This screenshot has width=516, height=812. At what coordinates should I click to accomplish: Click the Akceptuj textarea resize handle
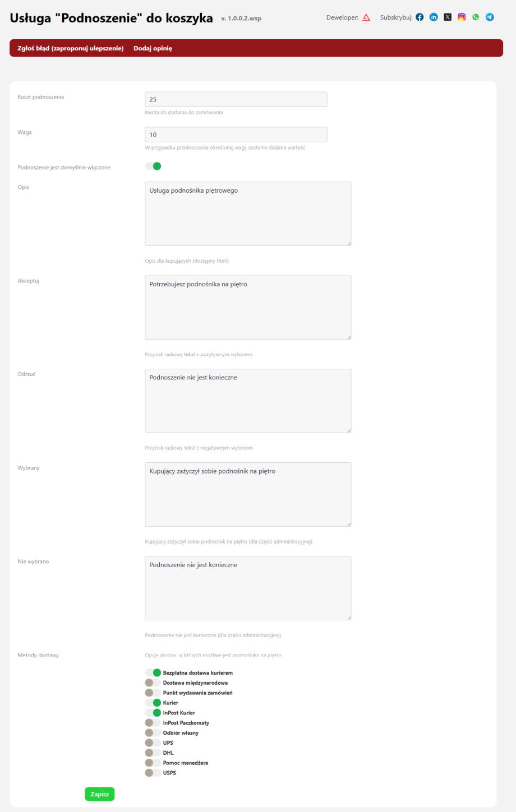point(349,337)
